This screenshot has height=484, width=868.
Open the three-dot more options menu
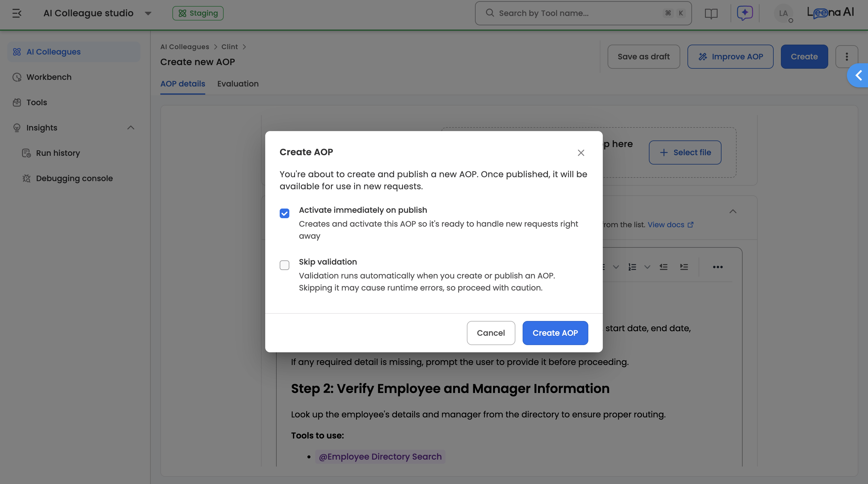click(846, 57)
